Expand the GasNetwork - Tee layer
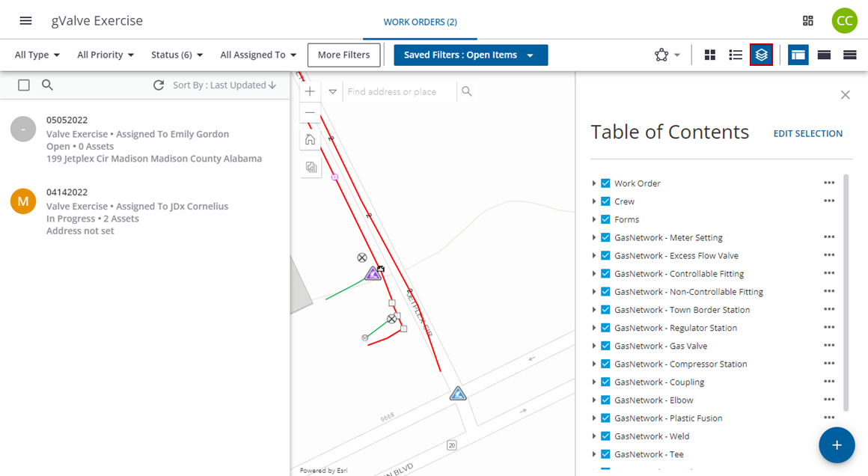Screen dimensions: 868x476 click(x=594, y=454)
